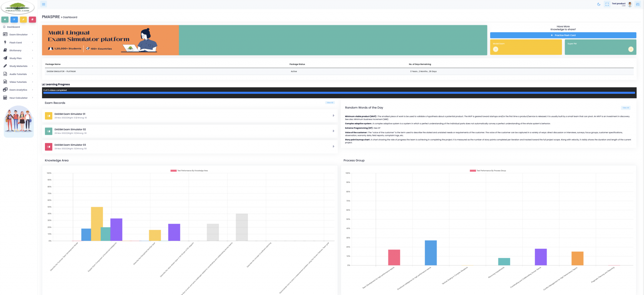Click the Audio Tutorials file icon
Viewport: 644px width, 295px height.
click(5, 74)
